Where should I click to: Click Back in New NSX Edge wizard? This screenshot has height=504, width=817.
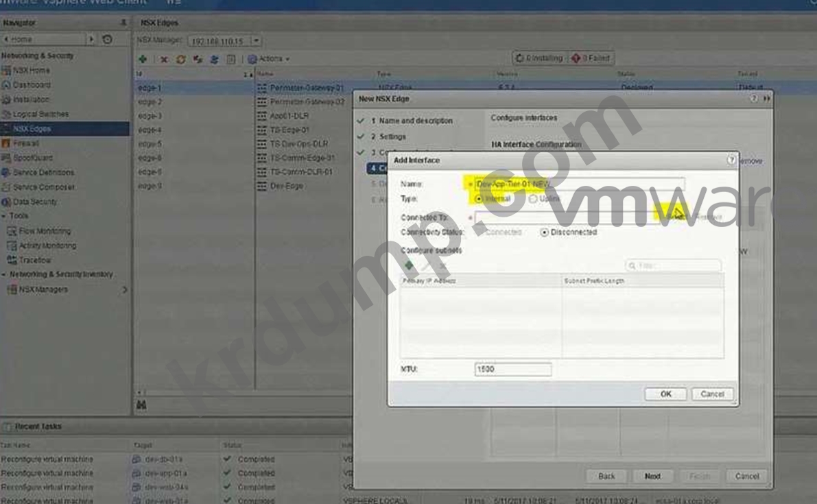tap(606, 476)
